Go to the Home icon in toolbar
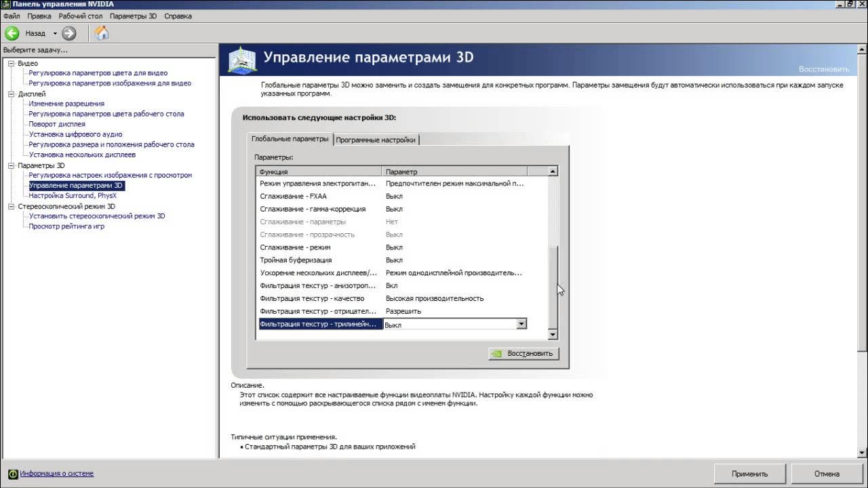The width and height of the screenshot is (868, 488). click(x=102, y=33)
